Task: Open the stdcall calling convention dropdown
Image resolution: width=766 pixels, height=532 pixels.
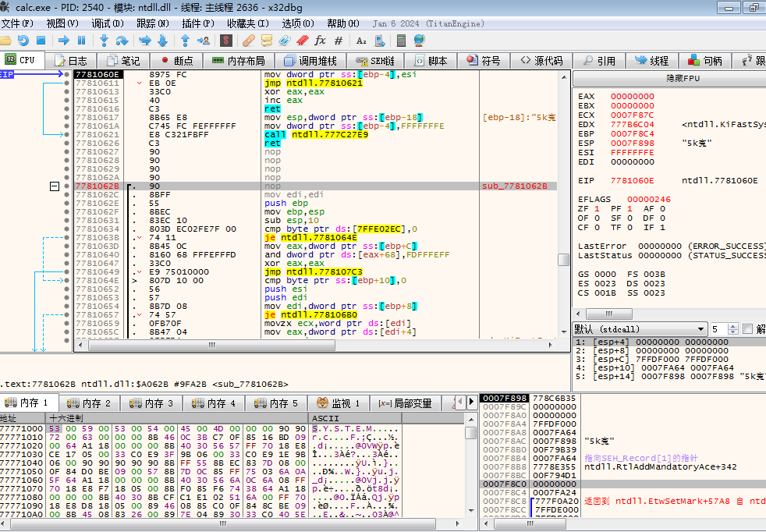Action: [x=640, y=329]
